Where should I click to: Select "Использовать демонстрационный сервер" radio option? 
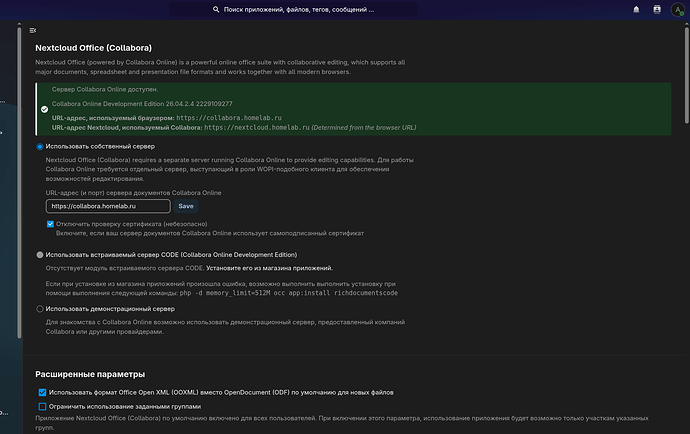40,309
